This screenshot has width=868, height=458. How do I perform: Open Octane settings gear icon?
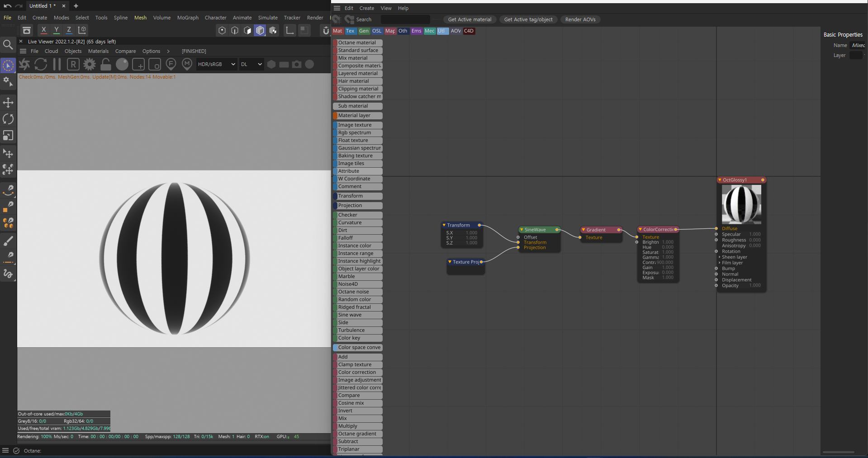(x=90, y=64)
